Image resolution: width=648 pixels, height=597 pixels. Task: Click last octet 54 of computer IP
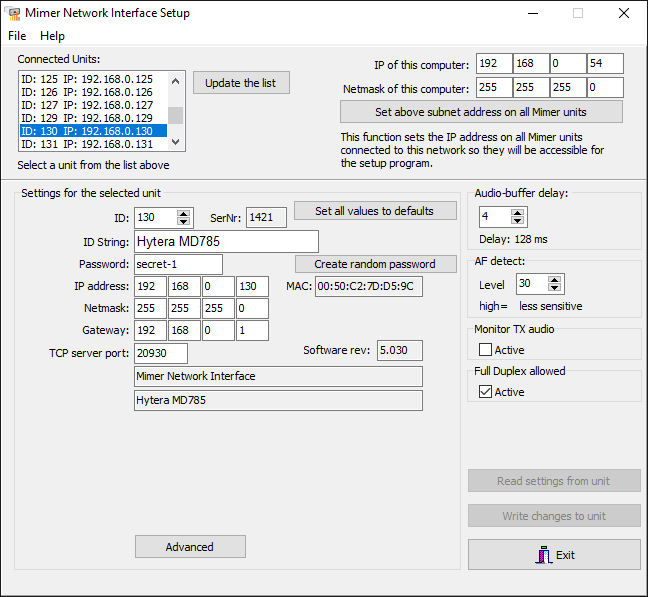[605, 64]
